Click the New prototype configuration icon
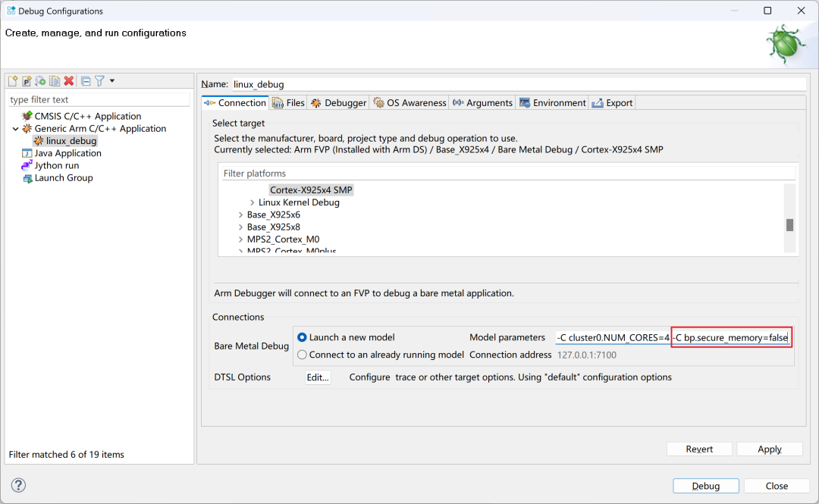This screenshot has width=819, height=504. click(27, 81)
